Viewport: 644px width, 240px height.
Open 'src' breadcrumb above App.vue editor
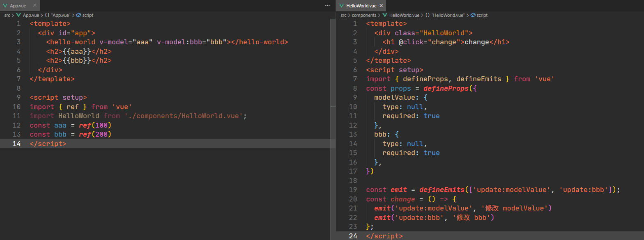coord(7,15)
